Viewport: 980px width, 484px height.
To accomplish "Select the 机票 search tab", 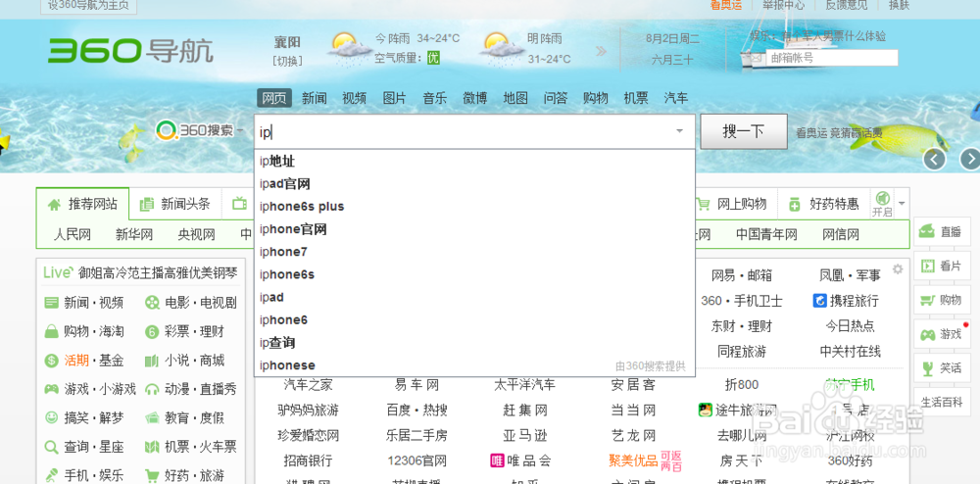I will 636,98.
